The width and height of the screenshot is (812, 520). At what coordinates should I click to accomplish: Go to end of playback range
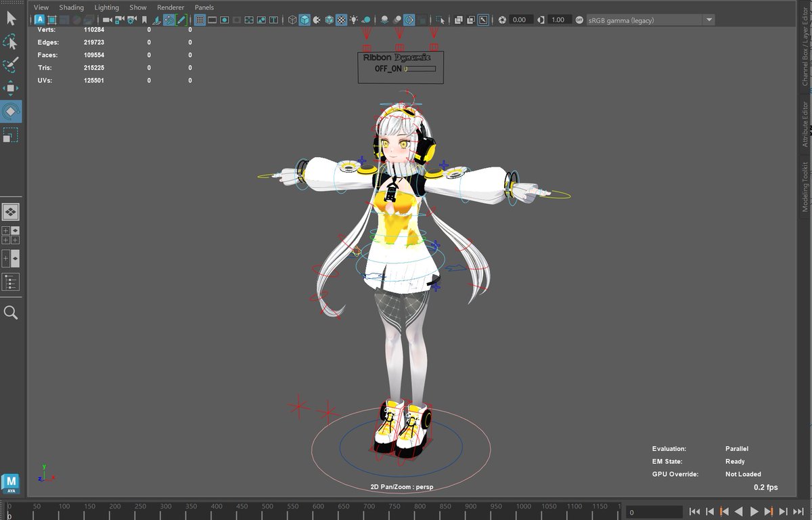tap(798, 512)
